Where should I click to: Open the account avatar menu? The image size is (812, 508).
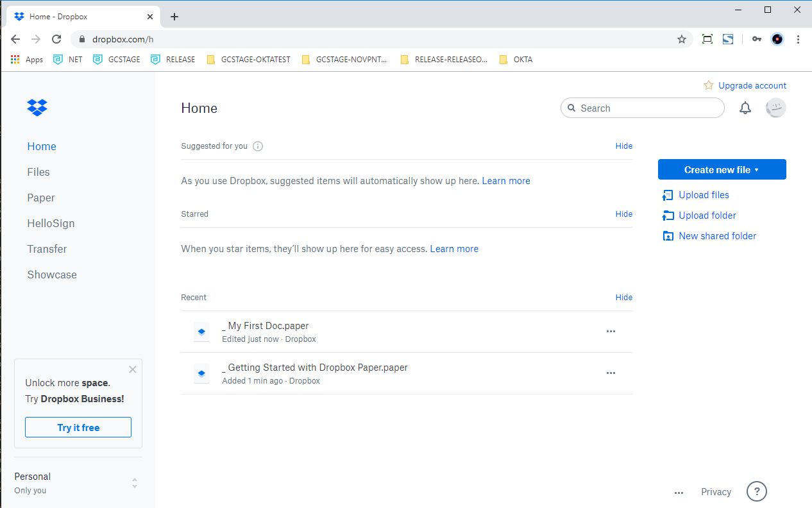[775, 108]
